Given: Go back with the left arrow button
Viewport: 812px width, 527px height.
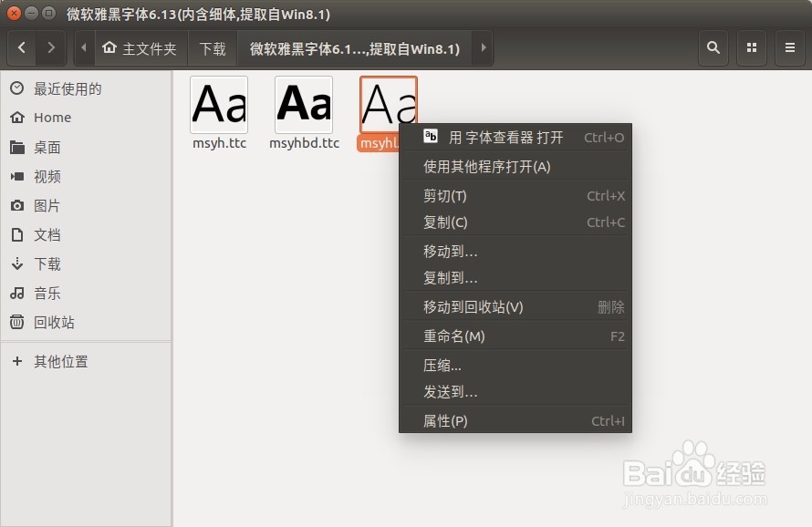Looking at the screenshot, I should [x=22, y=48].
